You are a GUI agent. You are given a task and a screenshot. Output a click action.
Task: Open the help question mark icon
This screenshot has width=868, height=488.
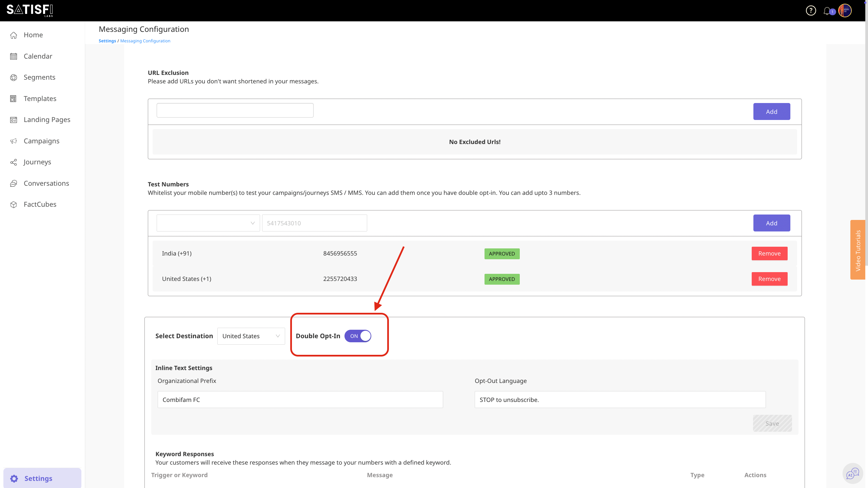811,11
